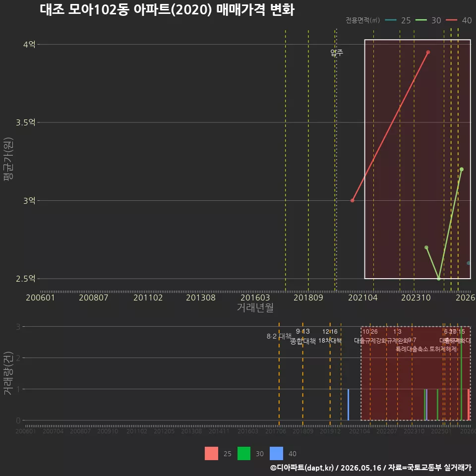Select the green data point at 2.5억

(439, 279)
